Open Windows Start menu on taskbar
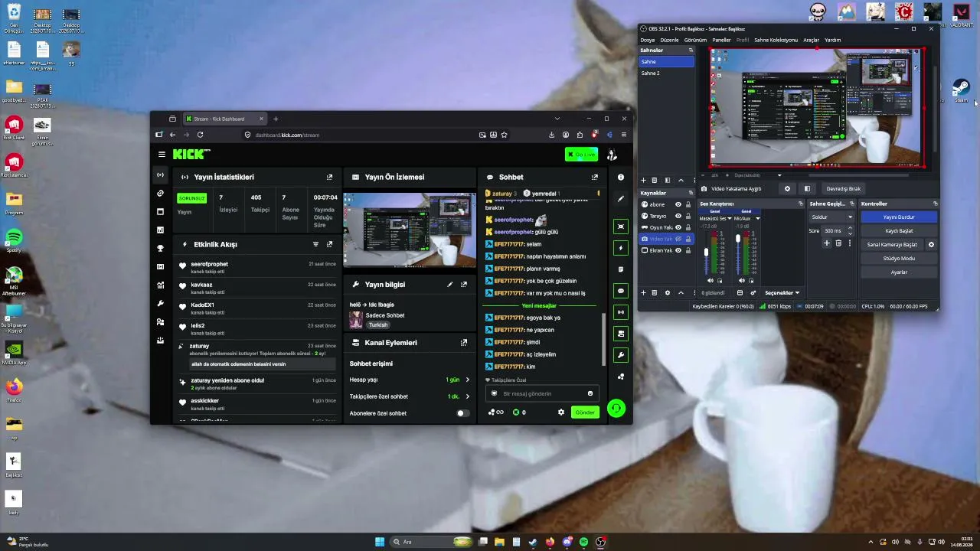The image size is (980, 551). (x=380, y=542)
